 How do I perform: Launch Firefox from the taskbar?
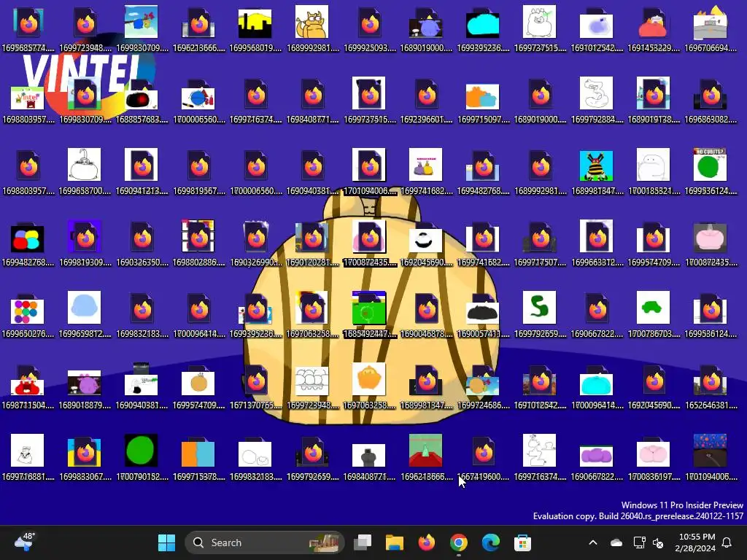pos(426,542)
